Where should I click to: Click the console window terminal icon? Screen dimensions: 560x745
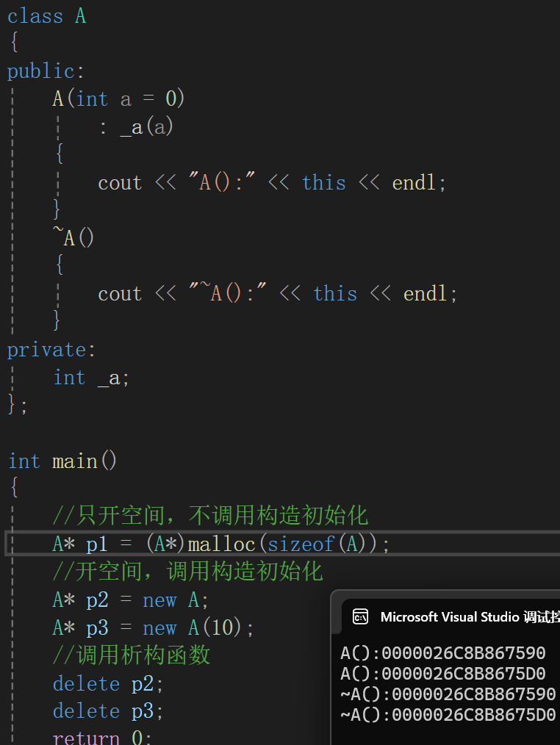pos(360,616)
